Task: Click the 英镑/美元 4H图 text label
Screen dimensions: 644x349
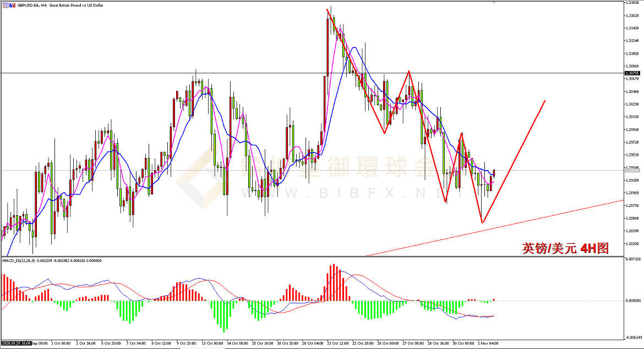Action: pos(565,249)
